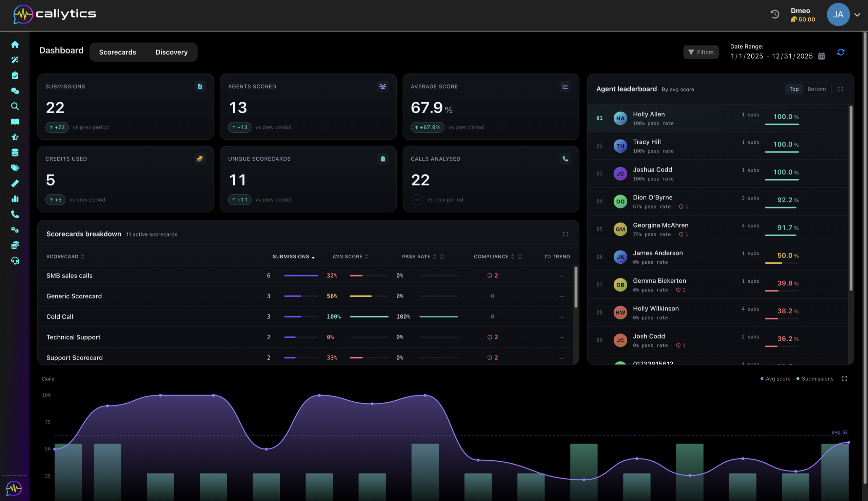Open the Discovery tab
Viewport: 868px width, 501px height.
pyautogui.click(x=172, y=52)
